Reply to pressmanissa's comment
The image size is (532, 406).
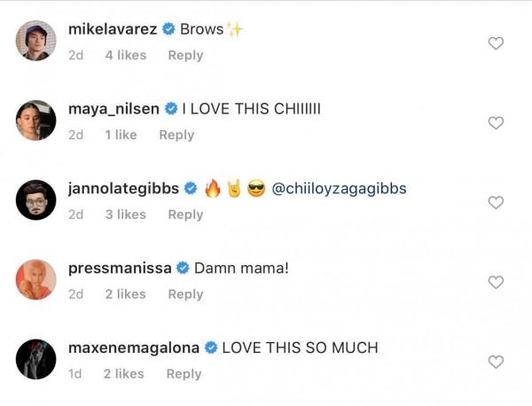tap(185, 294)
